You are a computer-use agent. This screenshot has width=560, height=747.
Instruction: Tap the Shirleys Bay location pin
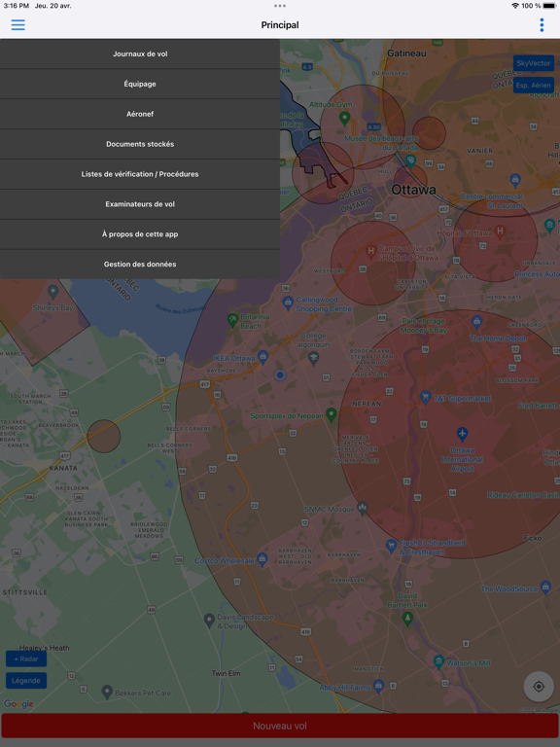[52, 292]
